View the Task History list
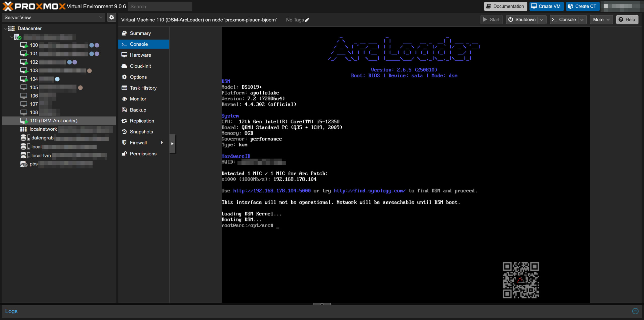 pyautogui.click(x=143, y=88)
